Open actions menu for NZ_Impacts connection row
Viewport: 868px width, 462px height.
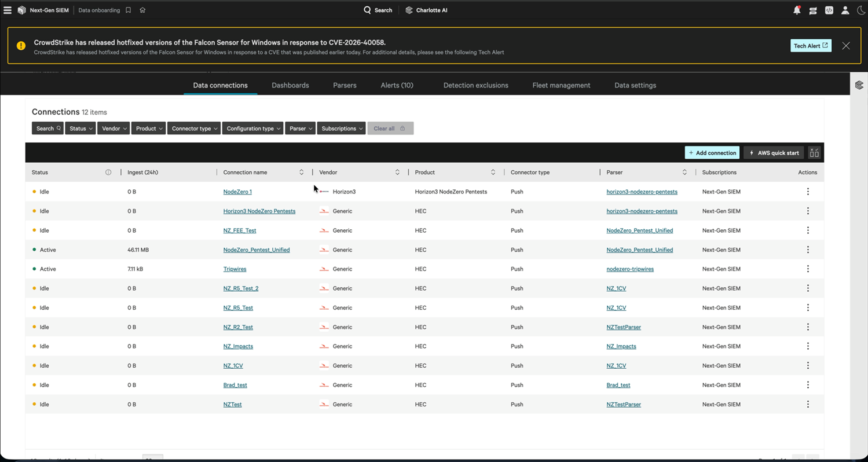tap(808, 346)
